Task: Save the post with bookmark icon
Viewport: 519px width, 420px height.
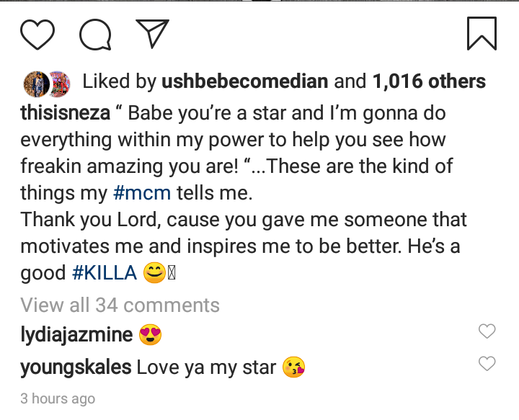Action: [x=481, y=35]
